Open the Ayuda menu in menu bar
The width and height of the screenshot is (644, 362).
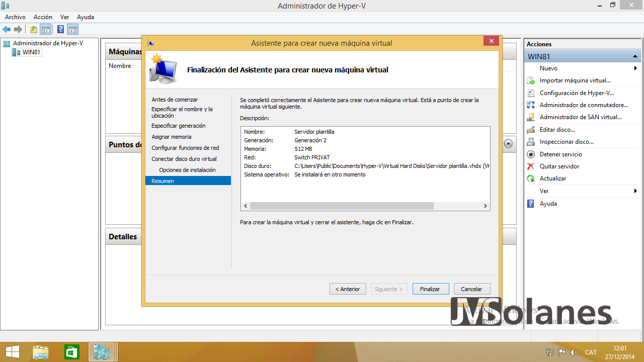[86, 17]
